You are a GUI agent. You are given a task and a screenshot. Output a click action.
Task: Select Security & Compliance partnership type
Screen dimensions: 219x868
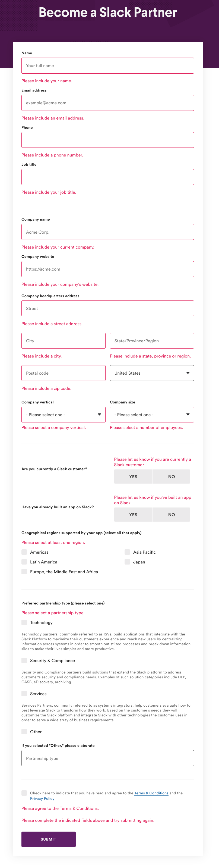(24, 660)
